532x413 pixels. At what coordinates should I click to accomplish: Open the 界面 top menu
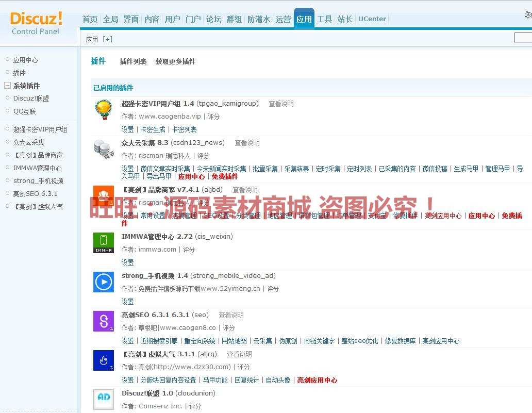[x=131, y=19]
